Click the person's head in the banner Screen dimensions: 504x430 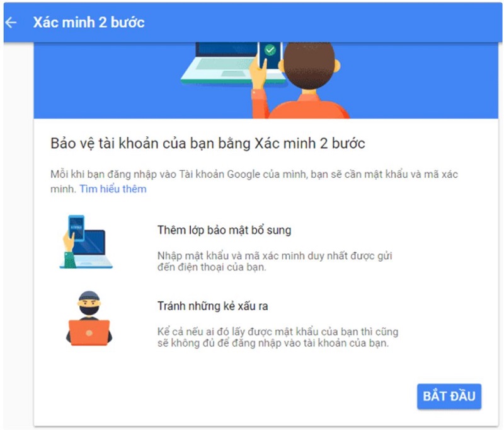point(309,66)
